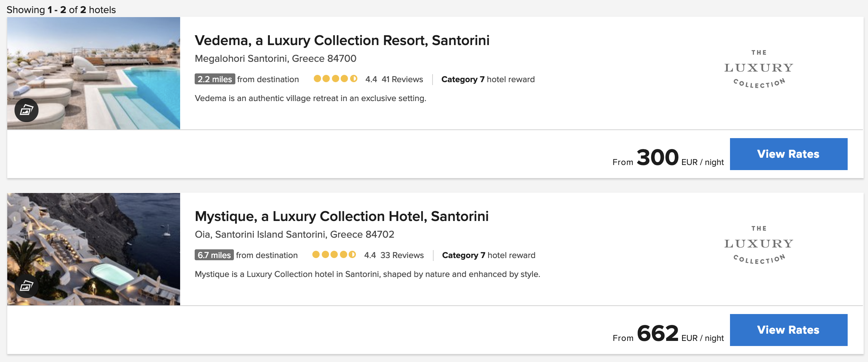Click Mystique's Category 7 hotel reward
The height and width of the screenshot is (362, 868).
point(489,255)
